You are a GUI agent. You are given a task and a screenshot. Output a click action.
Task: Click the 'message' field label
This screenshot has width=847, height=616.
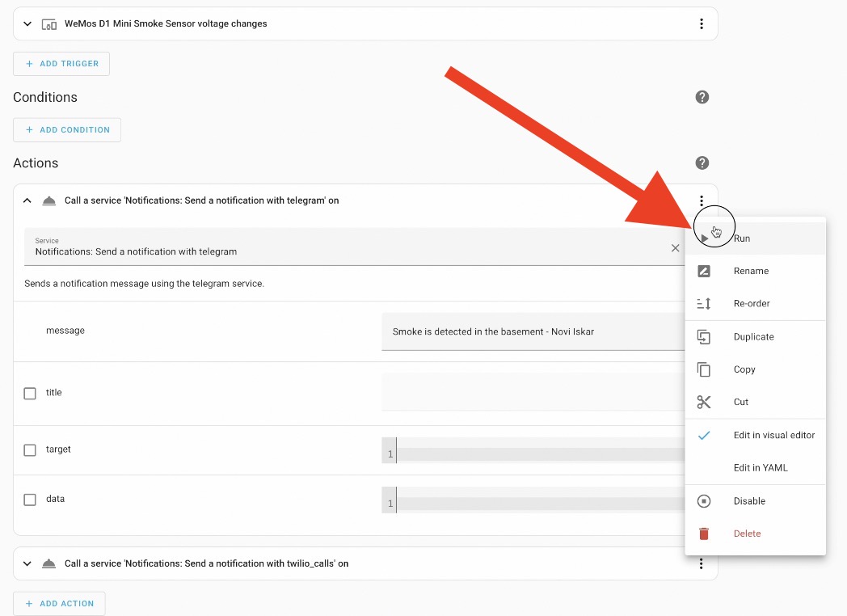click(x=65, y=331)
